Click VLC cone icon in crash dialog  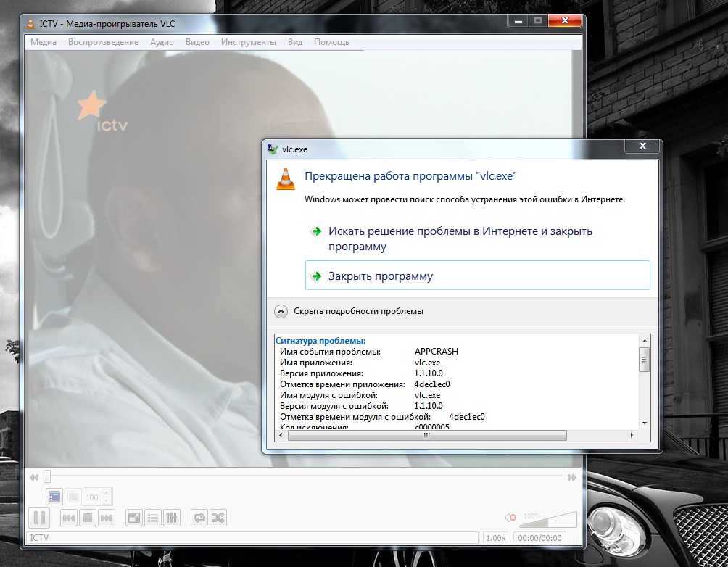tap(286, 179)
